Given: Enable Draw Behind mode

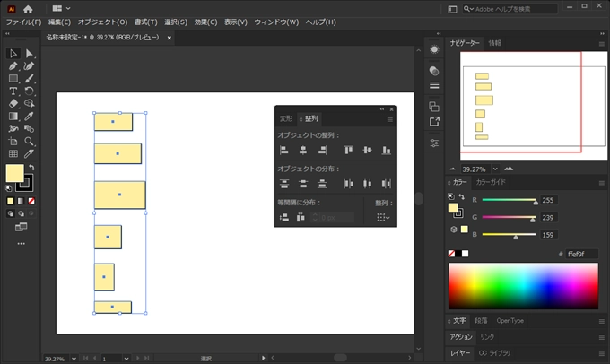Looking at the screenshot, I should coord(21,213).
